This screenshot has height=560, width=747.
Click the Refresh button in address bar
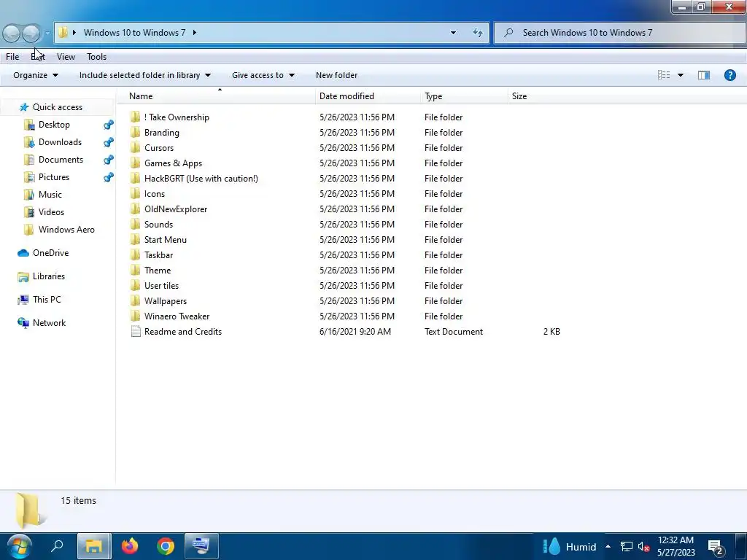pos(478,32)
